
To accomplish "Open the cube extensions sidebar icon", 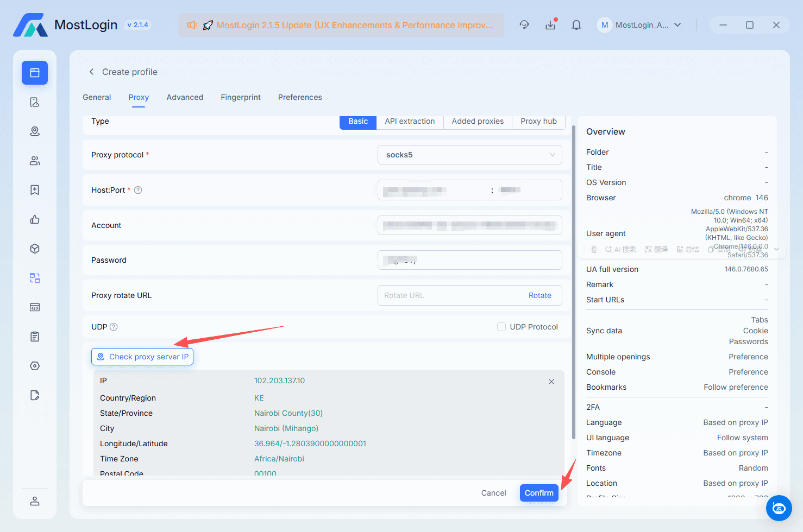I will click(x=35, y=249).
